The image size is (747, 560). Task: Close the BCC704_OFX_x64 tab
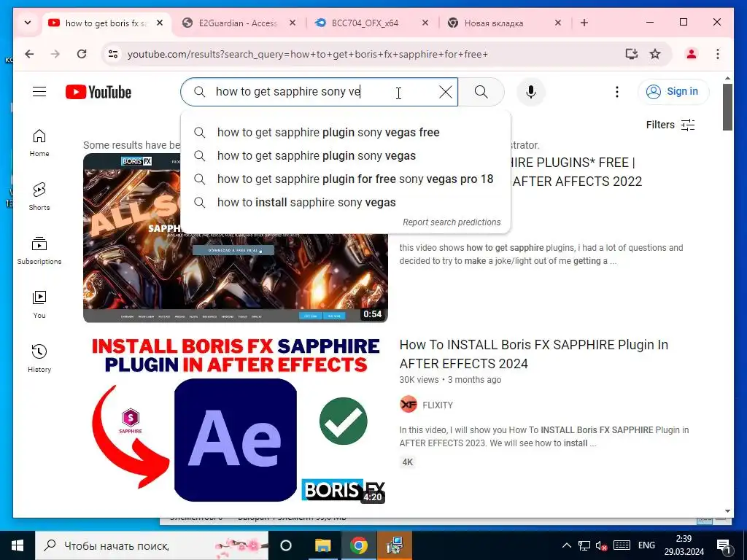tap(425, 23)
